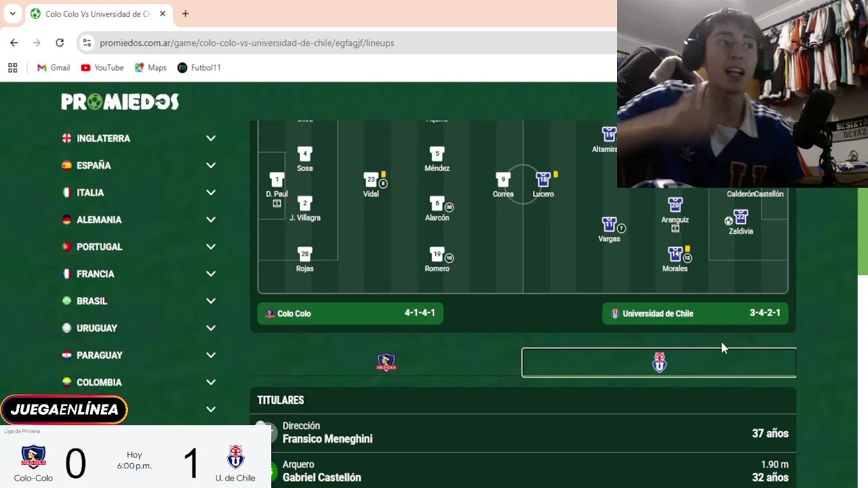Image resolution: width=868 pixels, height=488 pixels.
Task: Click Alarcón's number 6 shirt
Action: (437, 203)
